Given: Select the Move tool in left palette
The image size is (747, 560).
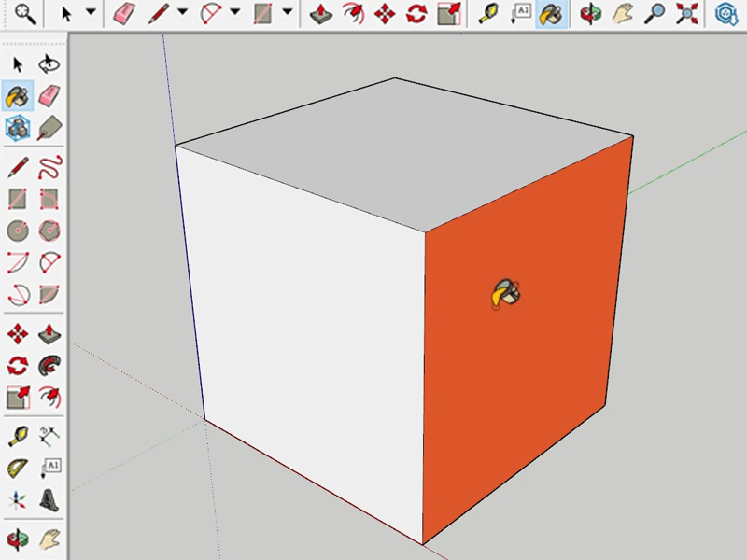Looking at the screenshot, I should [x=18, y=334].
